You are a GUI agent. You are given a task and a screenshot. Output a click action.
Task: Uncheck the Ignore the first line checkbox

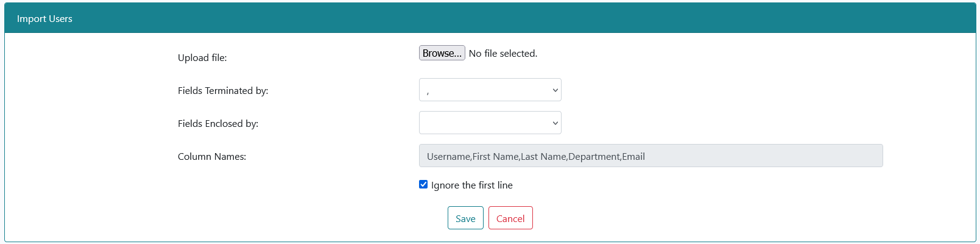[423, 184]
